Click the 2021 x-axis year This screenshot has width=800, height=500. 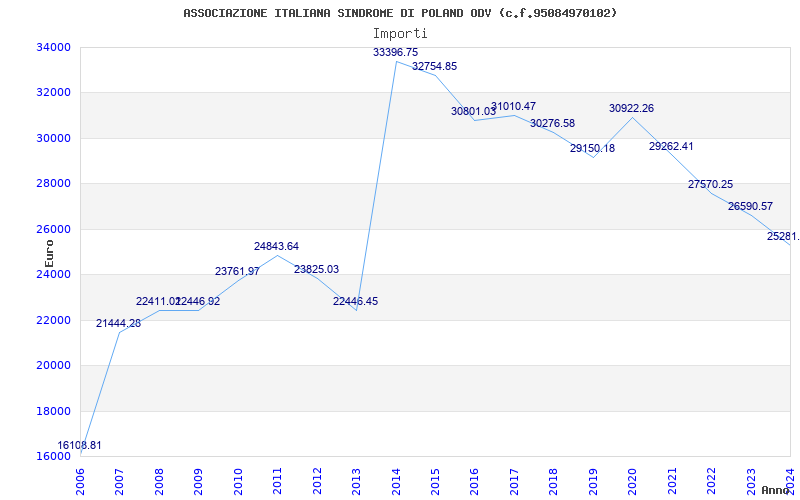point(672,482)
